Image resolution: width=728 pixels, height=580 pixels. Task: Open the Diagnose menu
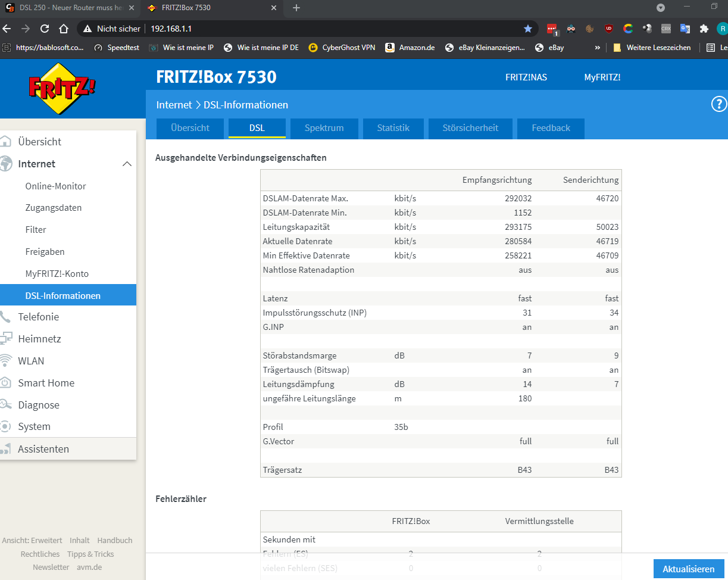(38, 405)
